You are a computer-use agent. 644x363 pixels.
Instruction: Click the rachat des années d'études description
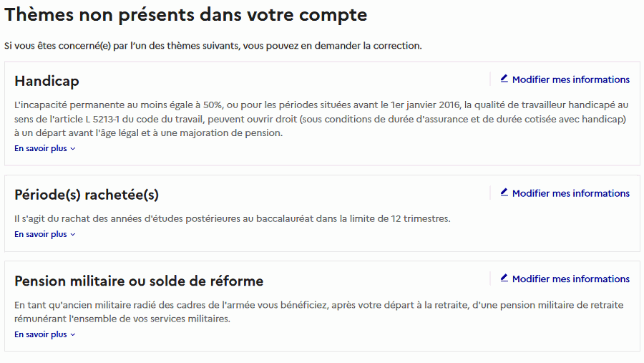233,219
